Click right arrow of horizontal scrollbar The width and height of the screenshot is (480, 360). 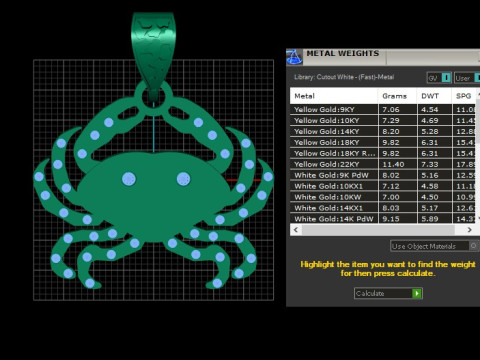(469, 230)
